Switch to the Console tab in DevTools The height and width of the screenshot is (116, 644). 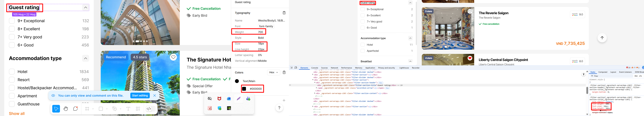point(315,68)
